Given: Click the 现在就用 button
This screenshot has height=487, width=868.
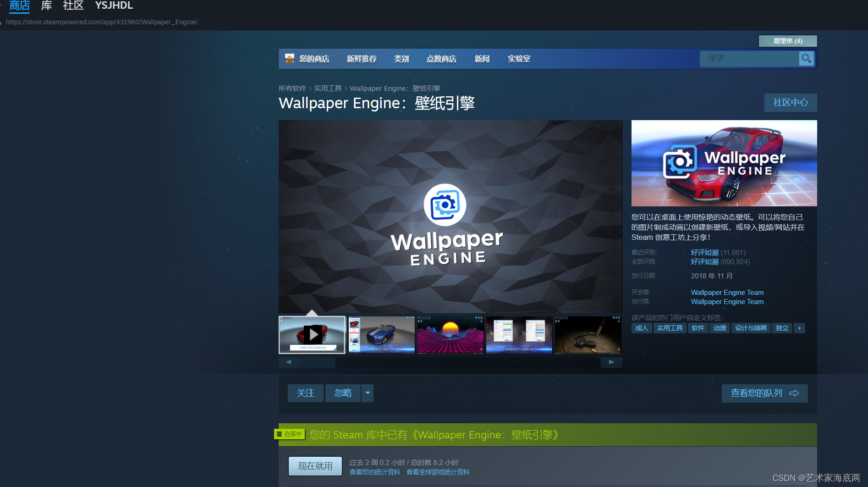Looking at the screenshot, I should tap(315, 466).
